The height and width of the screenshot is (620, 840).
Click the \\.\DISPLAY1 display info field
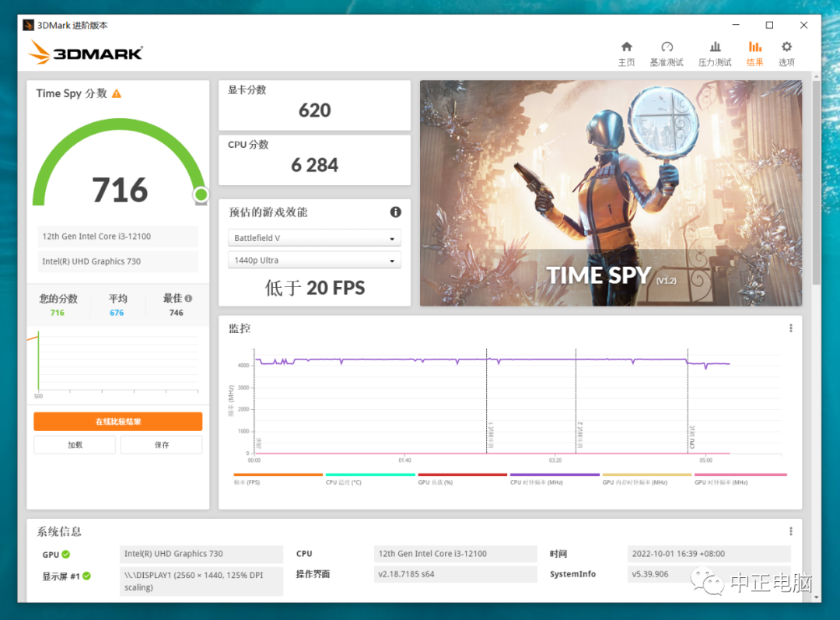(x=201, y=581)
